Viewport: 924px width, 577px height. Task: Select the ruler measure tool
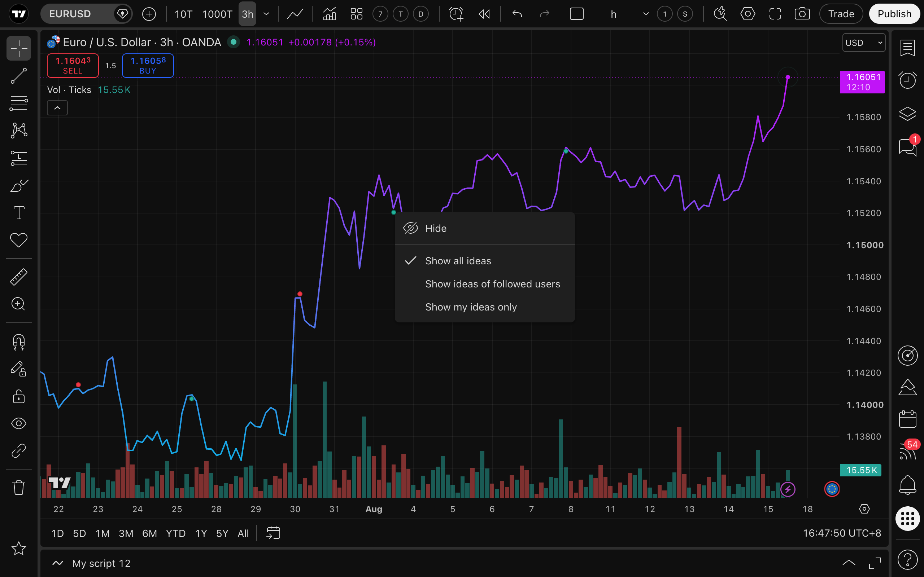(x=19, y=277)
